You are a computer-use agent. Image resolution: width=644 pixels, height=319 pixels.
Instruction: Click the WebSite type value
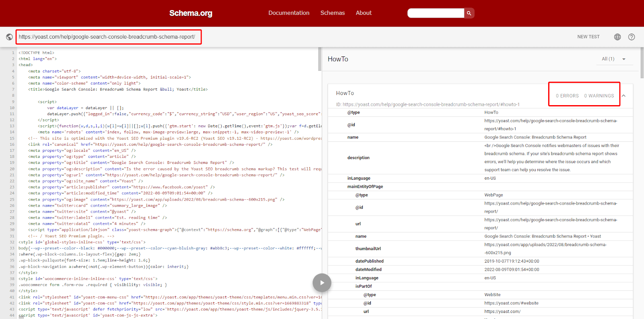coord(492,295)
